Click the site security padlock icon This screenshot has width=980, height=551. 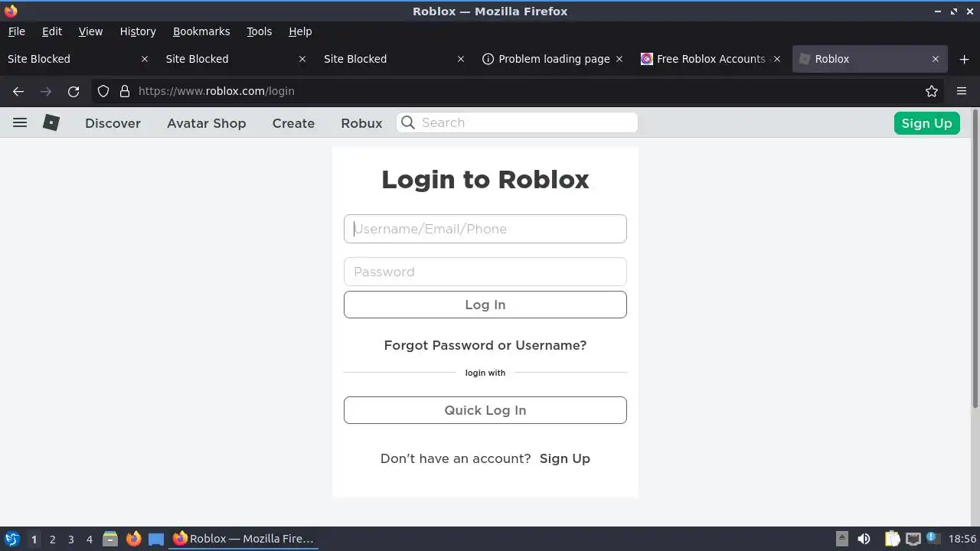(x=125, y=91)
